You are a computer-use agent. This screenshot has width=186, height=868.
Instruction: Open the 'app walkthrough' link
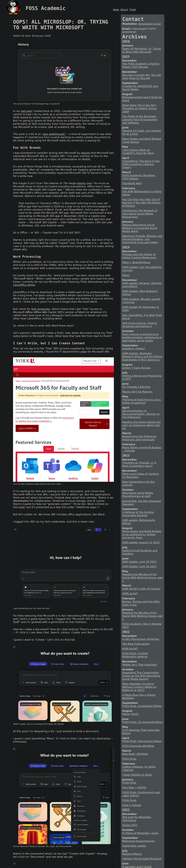pos(54,134)
